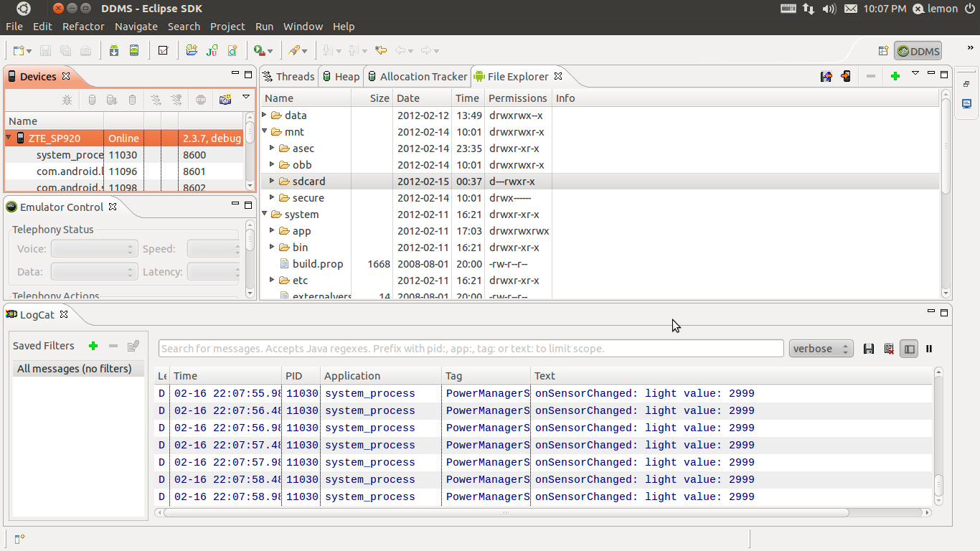The height and width of the screenshot is (551, 980).
Task: Click the LogCat horizontal scrollbar
Action: click(x=507, y=513)
